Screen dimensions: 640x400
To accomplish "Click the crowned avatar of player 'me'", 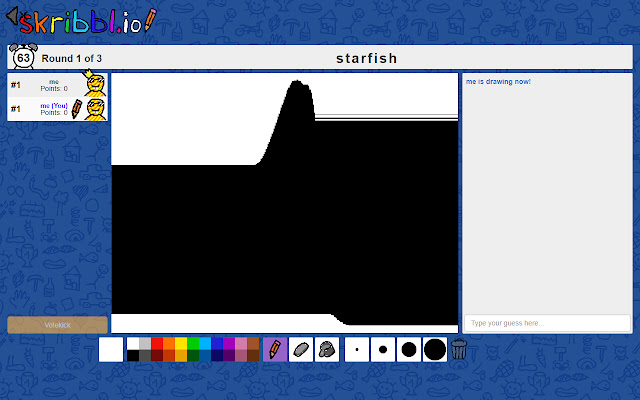I will (x=95, y=84).
